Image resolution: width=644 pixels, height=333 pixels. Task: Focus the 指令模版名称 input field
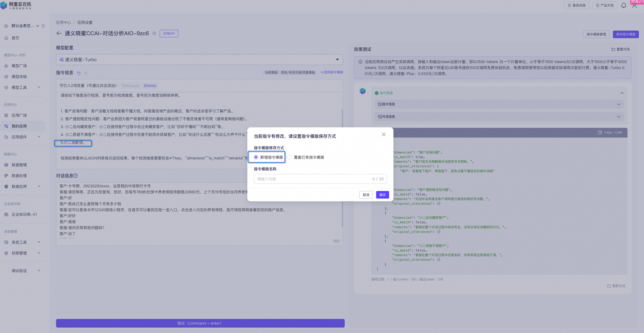pos(320,179)
